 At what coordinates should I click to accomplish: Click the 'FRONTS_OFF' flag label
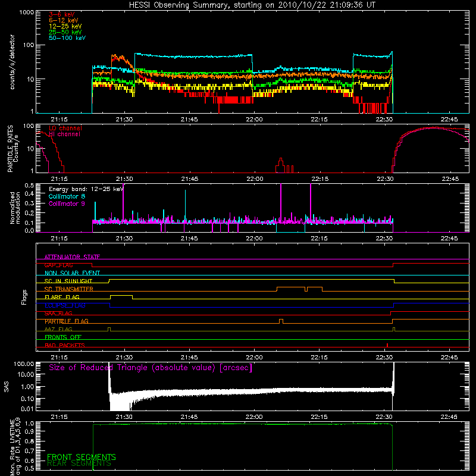click(63, 337)
